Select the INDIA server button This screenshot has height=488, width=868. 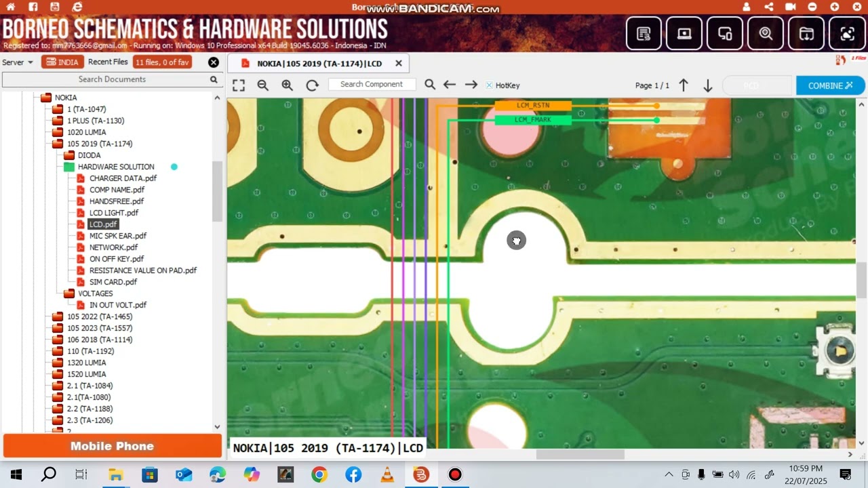pos(62,62)
